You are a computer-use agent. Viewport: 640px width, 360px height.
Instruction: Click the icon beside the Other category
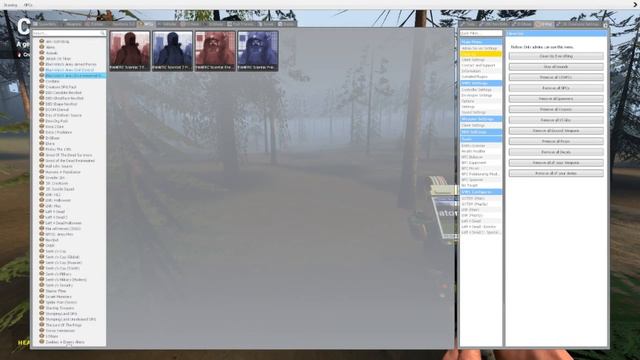(x=42, y=245)
